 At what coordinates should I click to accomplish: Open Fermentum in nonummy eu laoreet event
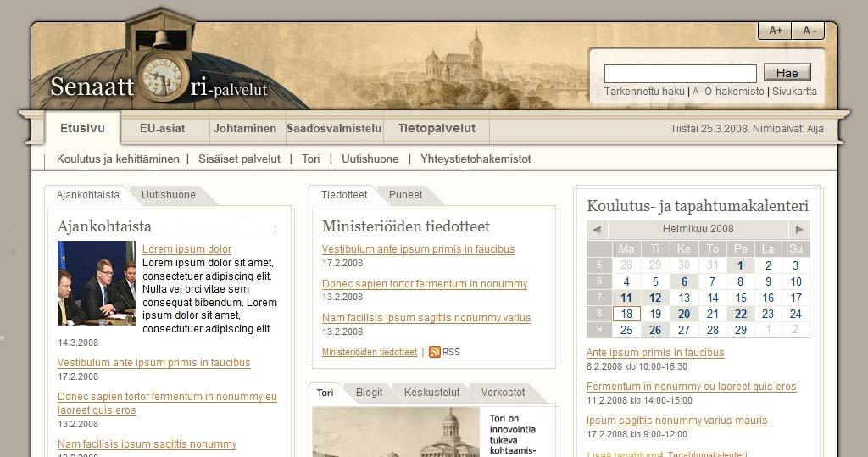(691, 387)
